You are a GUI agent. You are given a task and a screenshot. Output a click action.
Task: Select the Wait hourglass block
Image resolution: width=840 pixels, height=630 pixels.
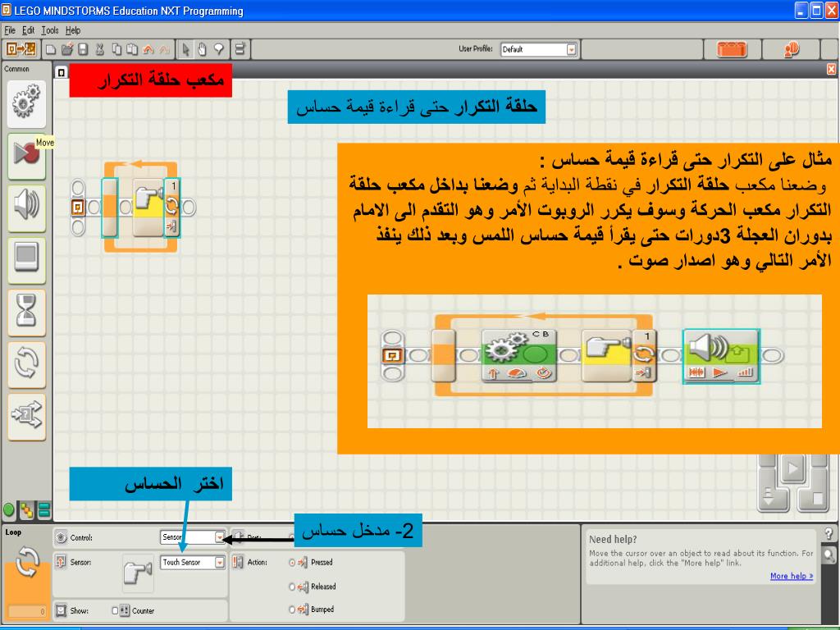pyautogui.click(x=26, y=312)
